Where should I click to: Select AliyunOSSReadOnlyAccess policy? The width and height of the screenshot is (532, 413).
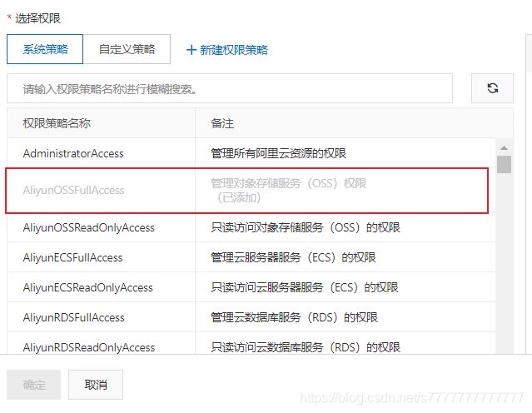pos(89,227)
